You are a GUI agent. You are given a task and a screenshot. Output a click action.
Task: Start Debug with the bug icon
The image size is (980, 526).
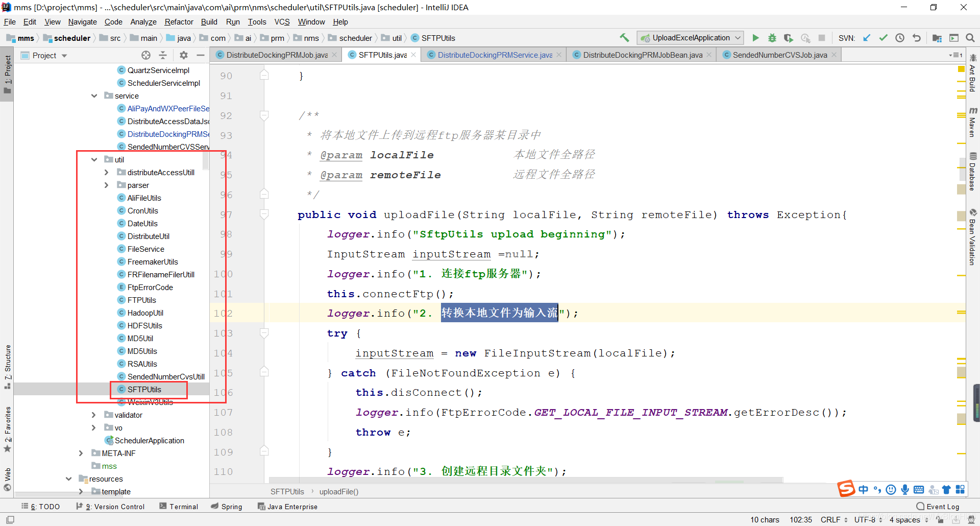coord(772,38)
